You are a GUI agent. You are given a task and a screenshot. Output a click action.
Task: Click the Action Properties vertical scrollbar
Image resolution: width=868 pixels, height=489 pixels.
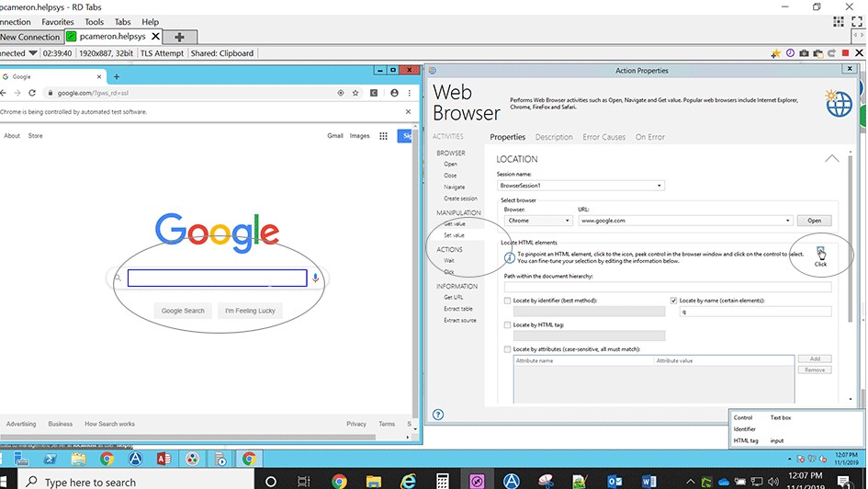click(x=851, y=238)
